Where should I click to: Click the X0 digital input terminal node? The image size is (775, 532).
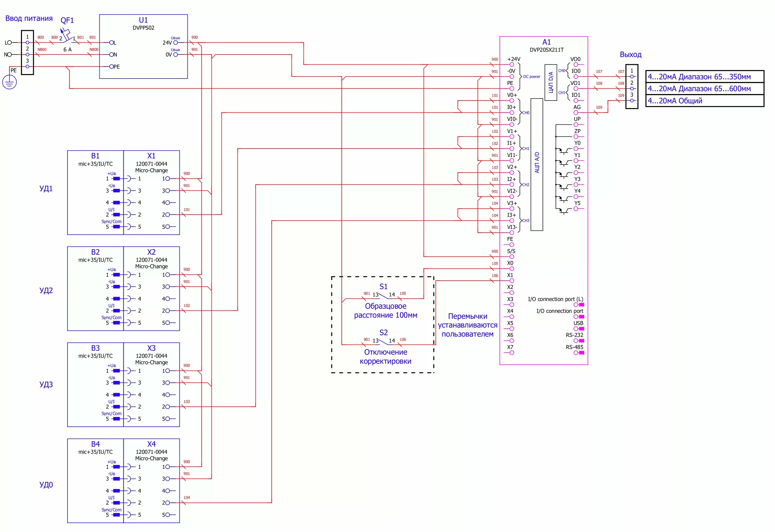[512, 268]
